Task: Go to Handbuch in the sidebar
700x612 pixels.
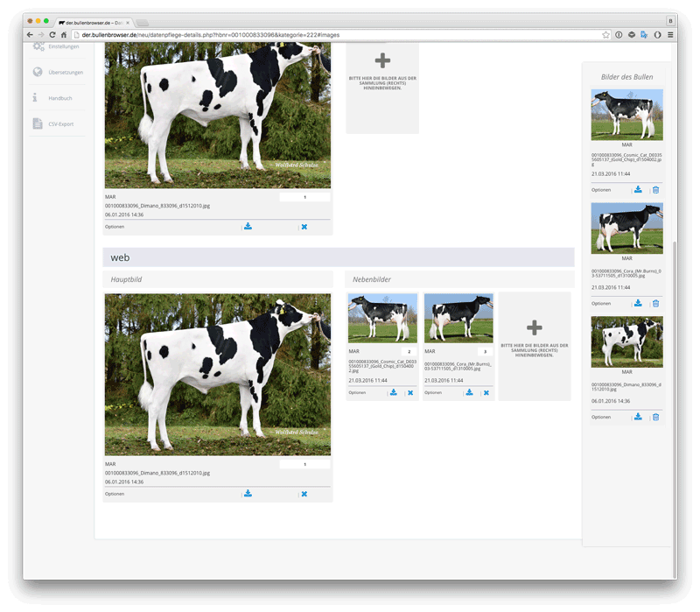Action: click(x=60, y=98)
